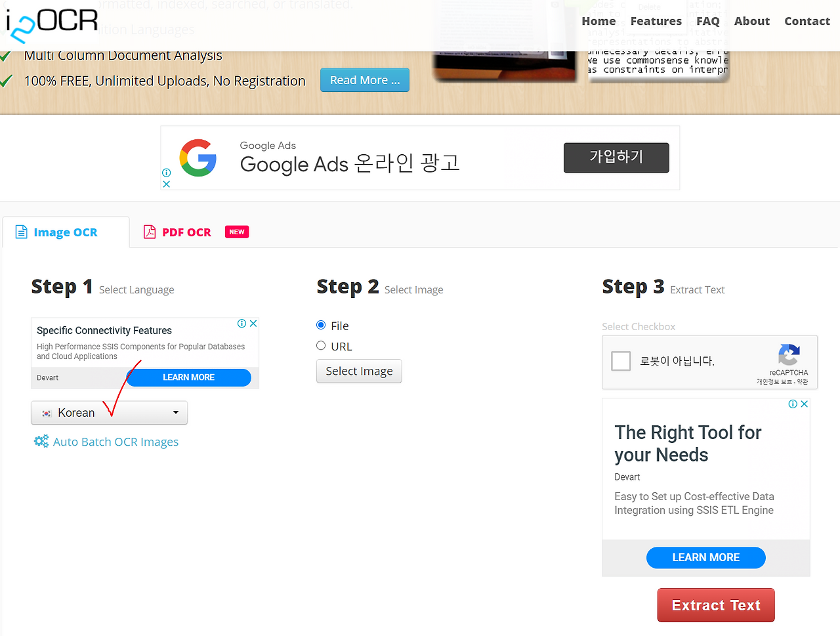This screenshot has height=636, width=840.
Task: Click the Extract Text button
Action: click(716, 605)
